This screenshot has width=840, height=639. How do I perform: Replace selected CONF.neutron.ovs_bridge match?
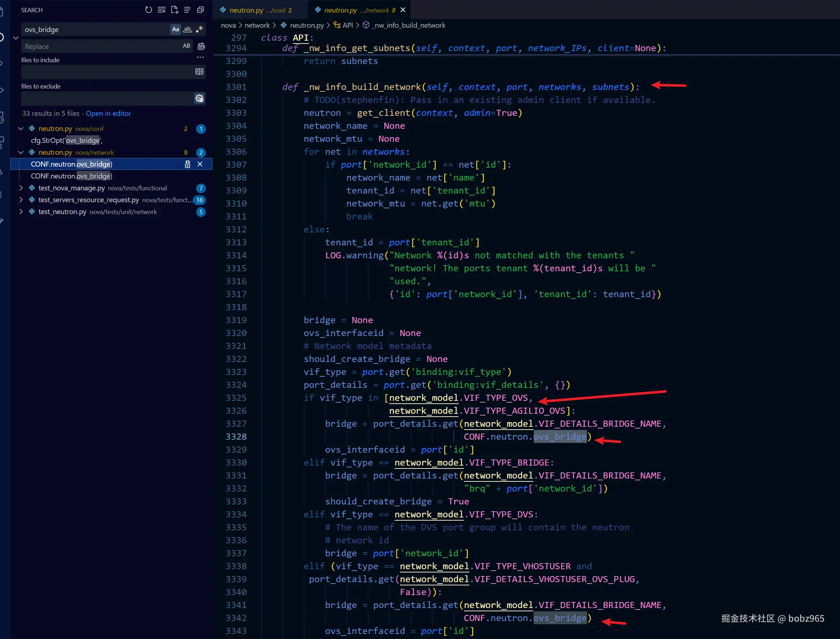tap(188, 164)
